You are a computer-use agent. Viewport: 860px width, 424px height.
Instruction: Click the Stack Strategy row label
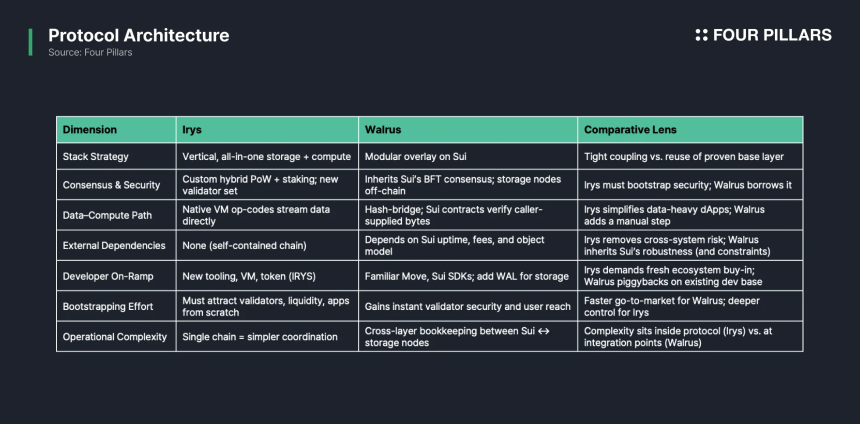(x=95, y=156)
